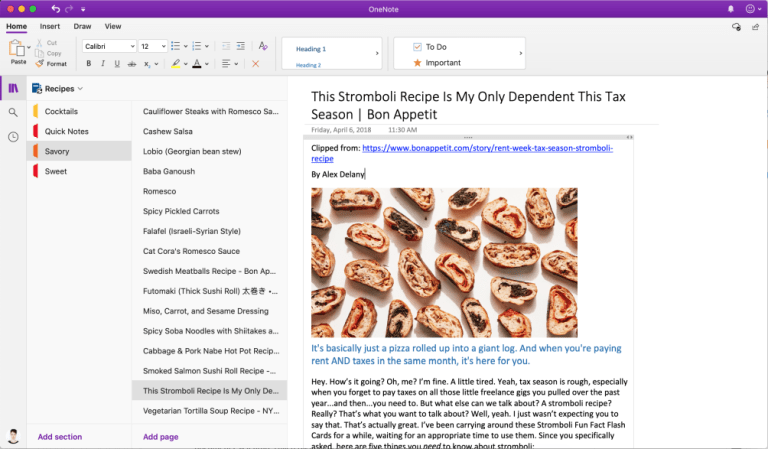768x449 pixels.
Task: Decrease the paragraph indent
Action: point(226,46)
